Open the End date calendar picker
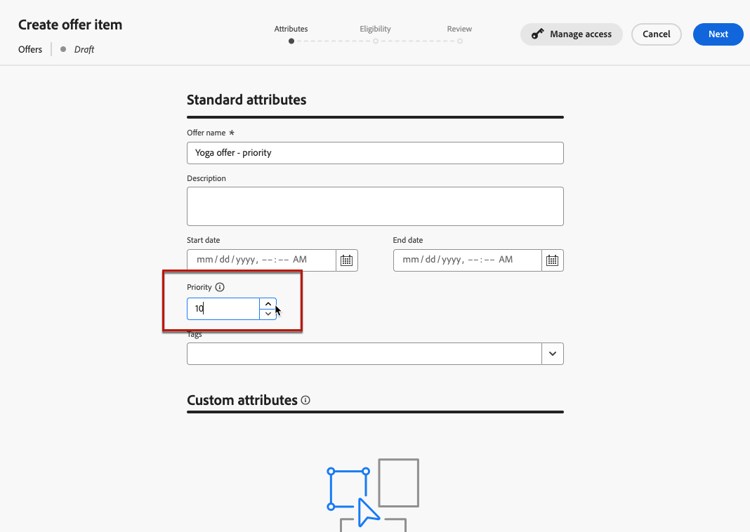Image resolution: width=750 pixels, height=532 pixels. pos(552,260)
